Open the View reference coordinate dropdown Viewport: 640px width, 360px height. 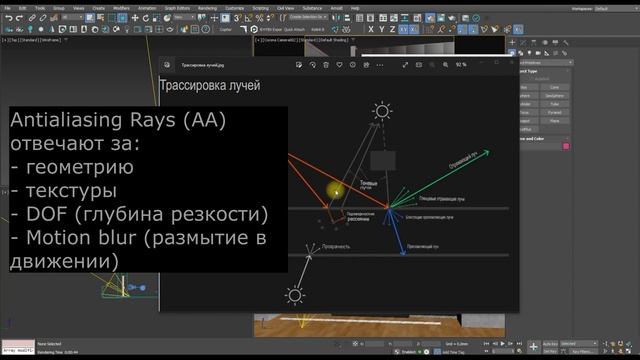(x=184, y=18)
